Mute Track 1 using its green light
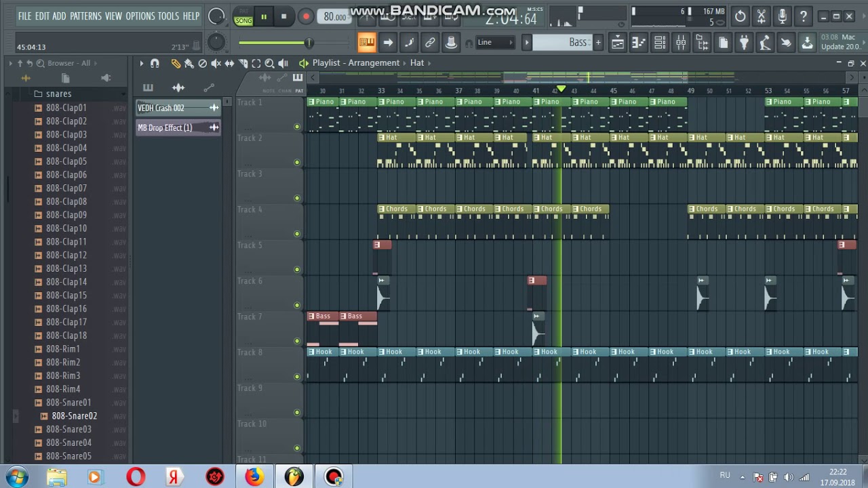The image size is (868, 488). pos(296,127)
